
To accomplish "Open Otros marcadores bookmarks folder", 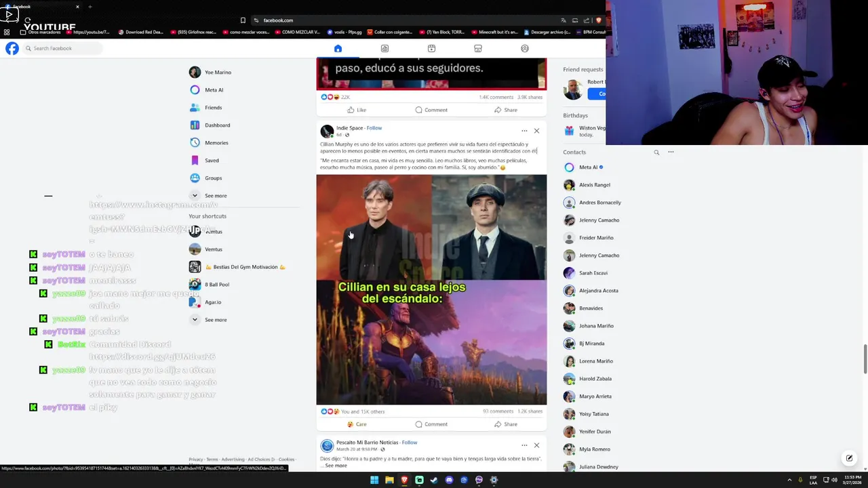I will click(40, 32).
